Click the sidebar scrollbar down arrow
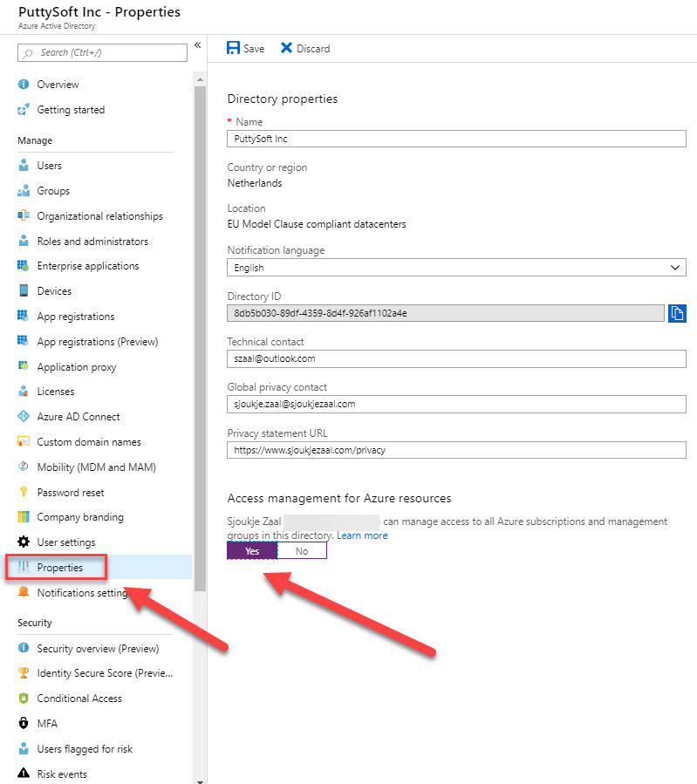 coord(200,781)
